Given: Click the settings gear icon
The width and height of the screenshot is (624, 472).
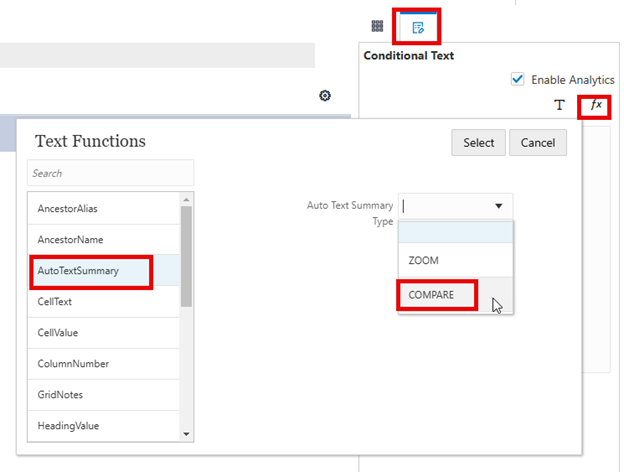Looking at the screenshot, I should 325,96.
